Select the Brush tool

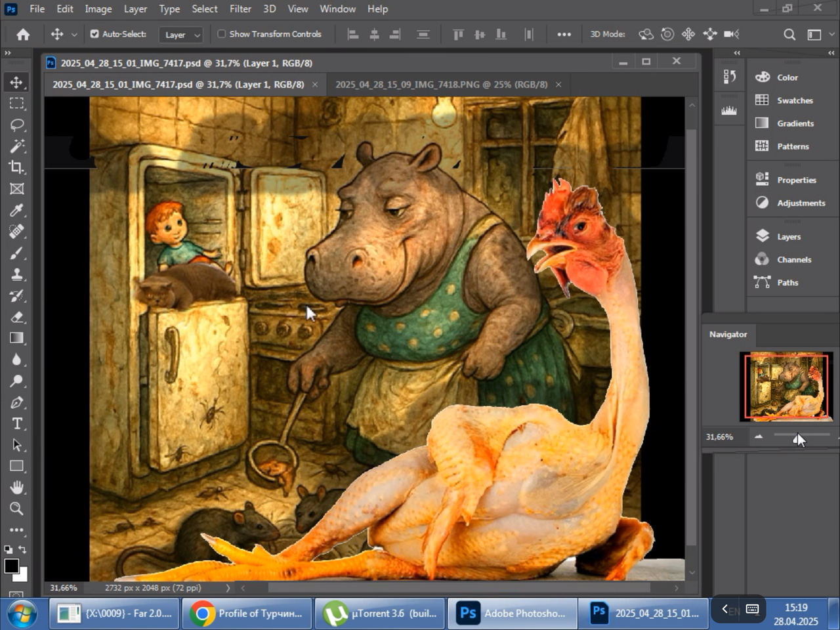(x=16, y=253)
